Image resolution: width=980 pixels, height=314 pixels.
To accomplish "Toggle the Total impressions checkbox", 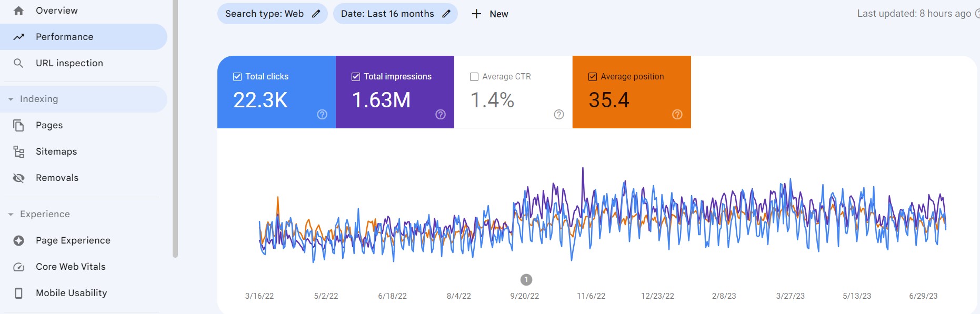I will (x=356, y=77).
